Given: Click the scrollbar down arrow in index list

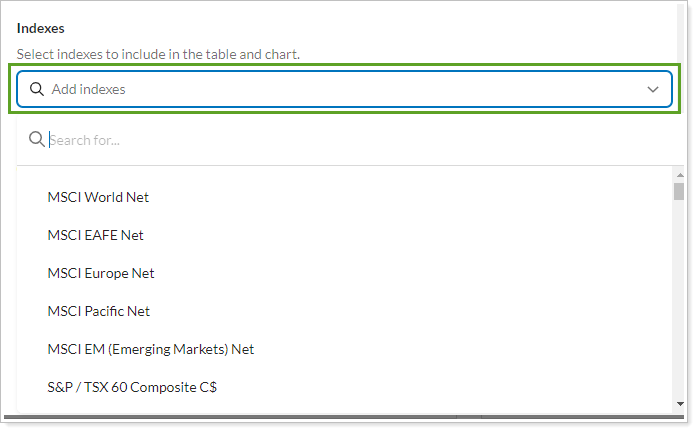Looking at the screenshot, I should 679,404.
